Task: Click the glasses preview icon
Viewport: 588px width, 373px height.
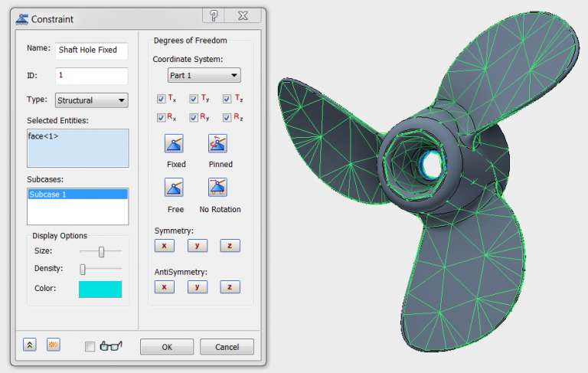Action: click(111, 346)
